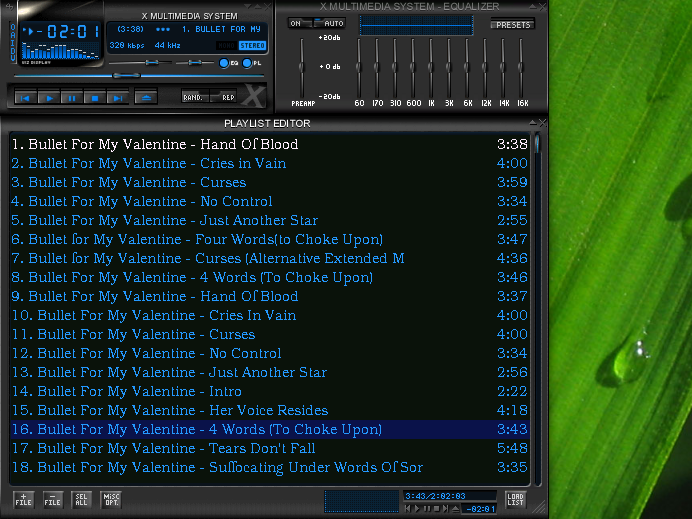Click the eject / open file button
692x519 pixels.
(146, 98)
